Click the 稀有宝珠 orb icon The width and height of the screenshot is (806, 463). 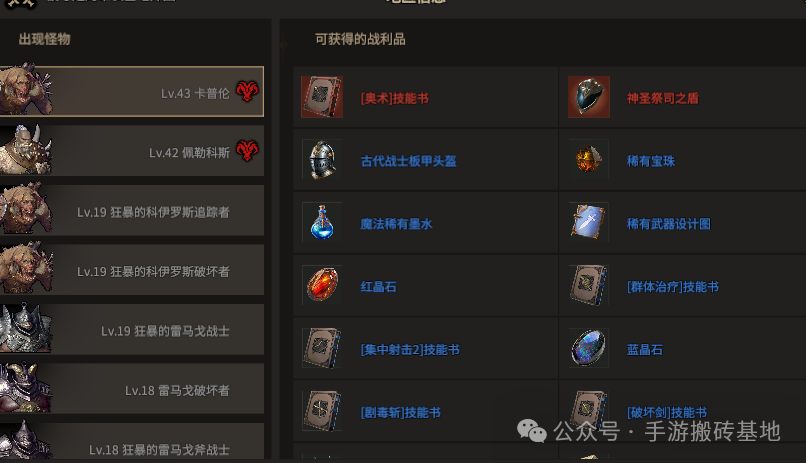(x=589, y=160)
